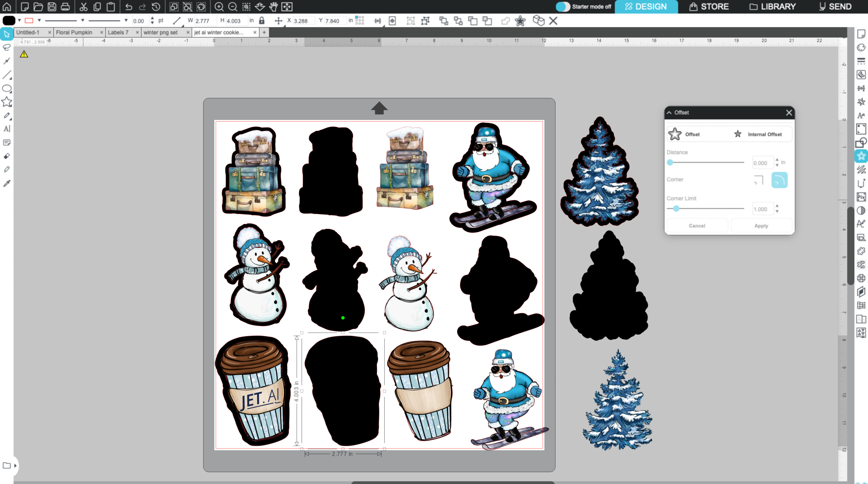Screen dimensions: 868x484
Task: Select the Text tool
Action: pyautogui.click(x=7, y=129)
